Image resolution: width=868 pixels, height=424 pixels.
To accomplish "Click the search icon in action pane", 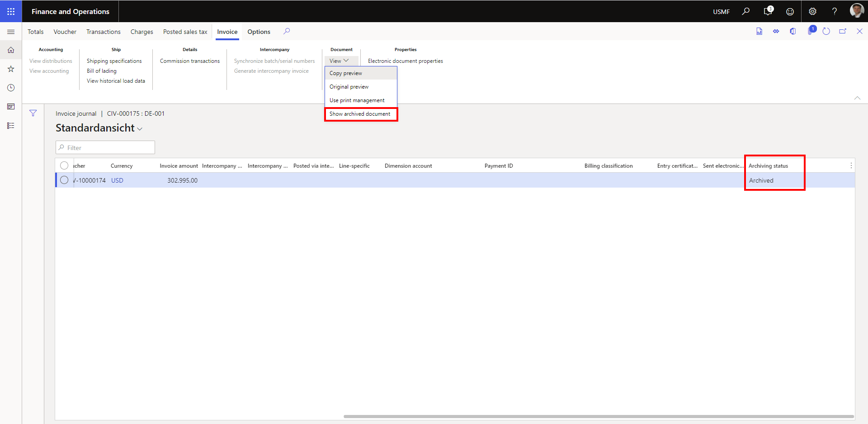I will click(287, 31).
